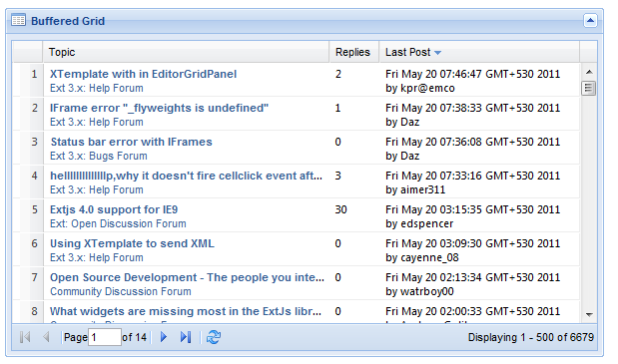
Task: Click date Fri May 20 07:38:33
Action: pos(473,108)
